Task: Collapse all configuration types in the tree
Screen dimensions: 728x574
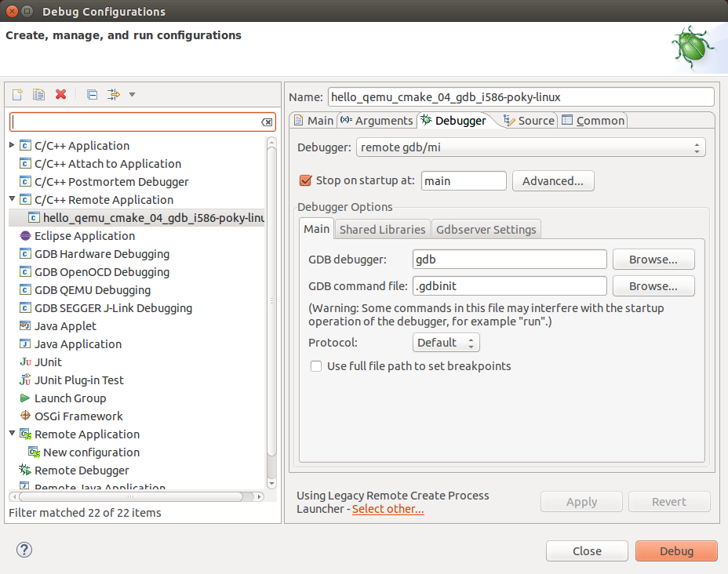Action: pos(91,94)
